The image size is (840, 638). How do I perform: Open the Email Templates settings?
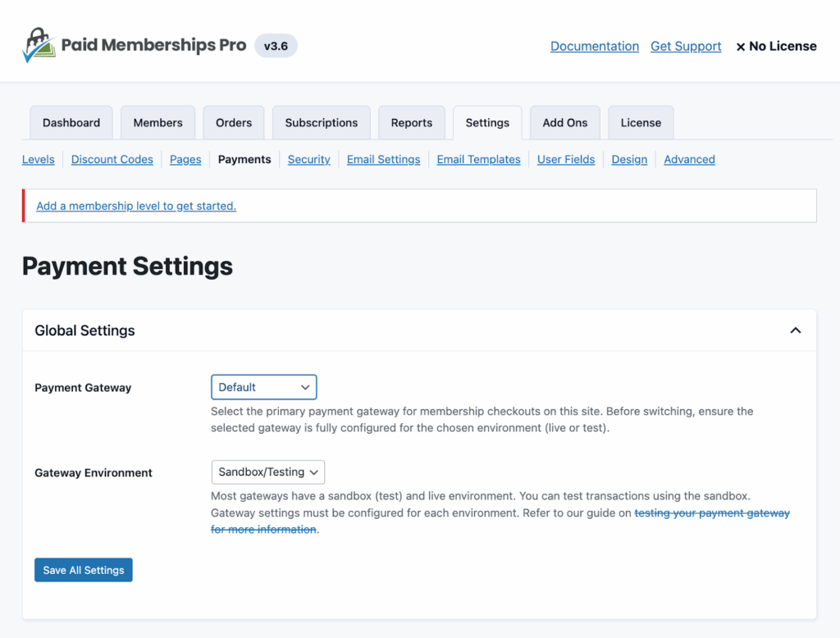(478, 159)
